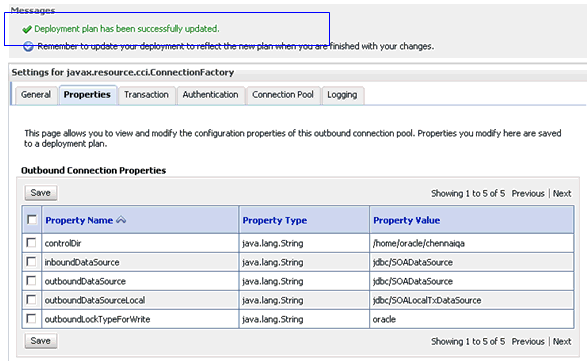This screenshot has width=587, height=361.
Task: Click the blue info reminder icon
Action: [x=28, y=46]
